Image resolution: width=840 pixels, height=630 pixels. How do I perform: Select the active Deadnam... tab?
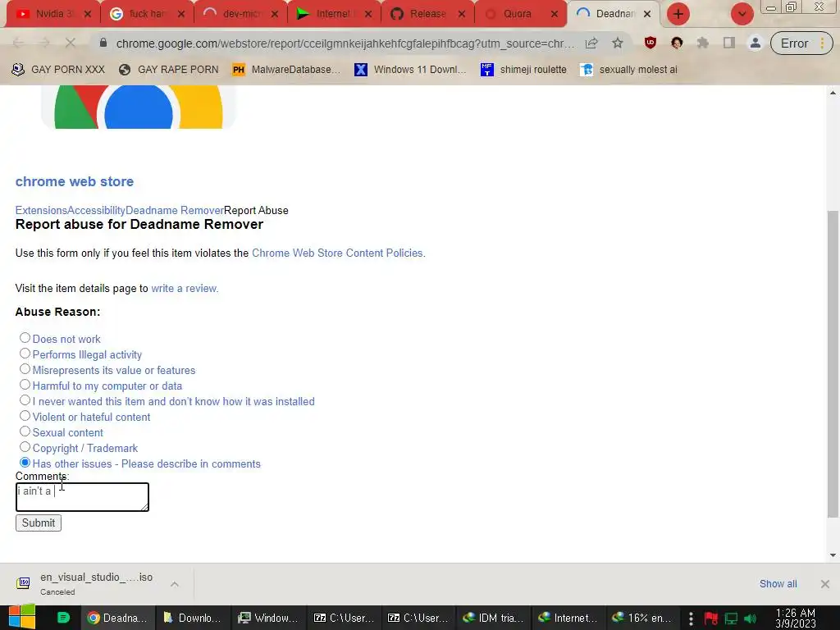(614, 14)
